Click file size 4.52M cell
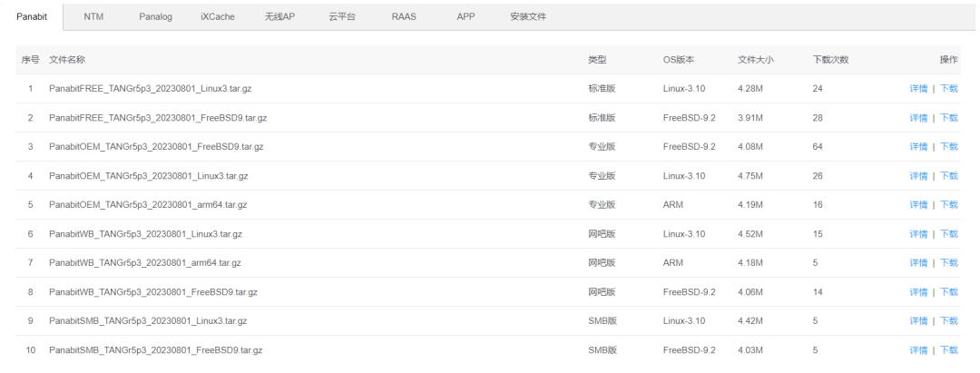Image resolution: width=980 pixels, height=373 pixels. click(750, 233)
